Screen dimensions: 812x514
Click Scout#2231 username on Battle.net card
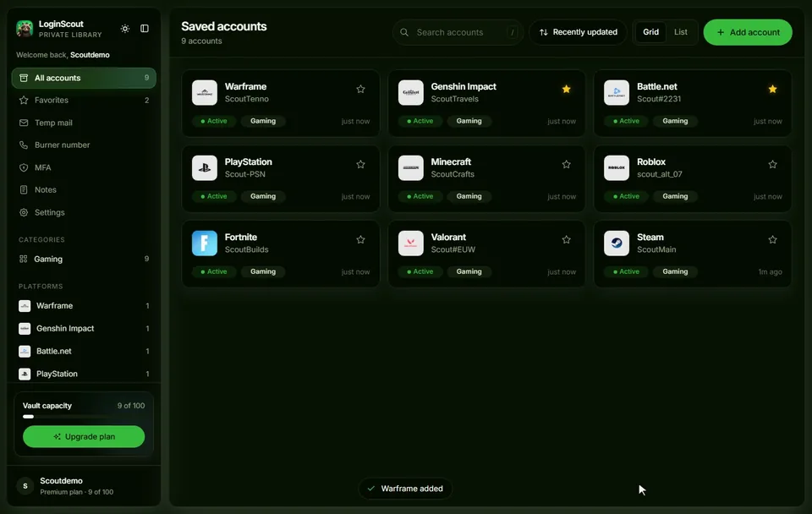pos(659,99)
